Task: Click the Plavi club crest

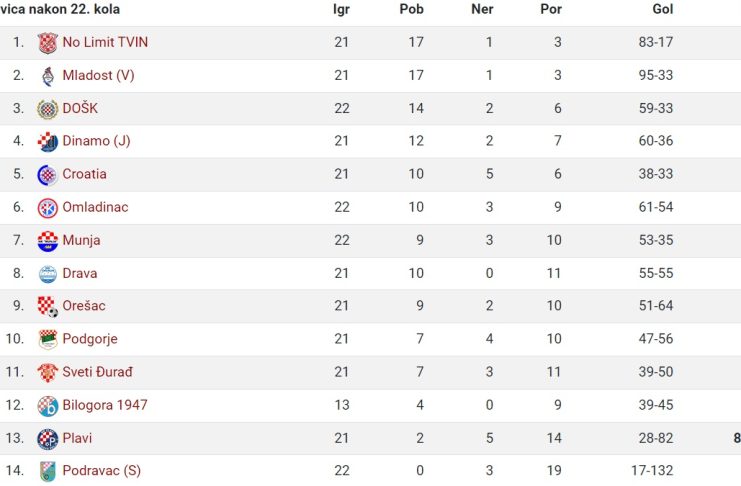Action: click(48, 439)
